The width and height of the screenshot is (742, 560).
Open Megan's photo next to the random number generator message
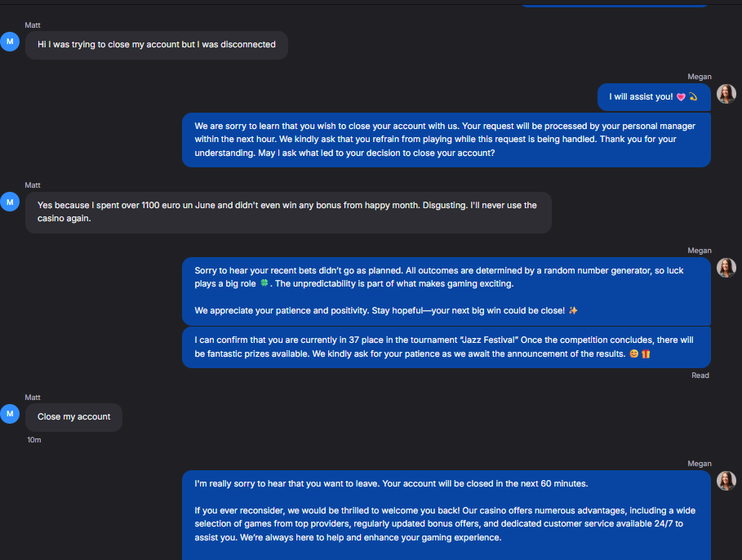coord(726,268)
